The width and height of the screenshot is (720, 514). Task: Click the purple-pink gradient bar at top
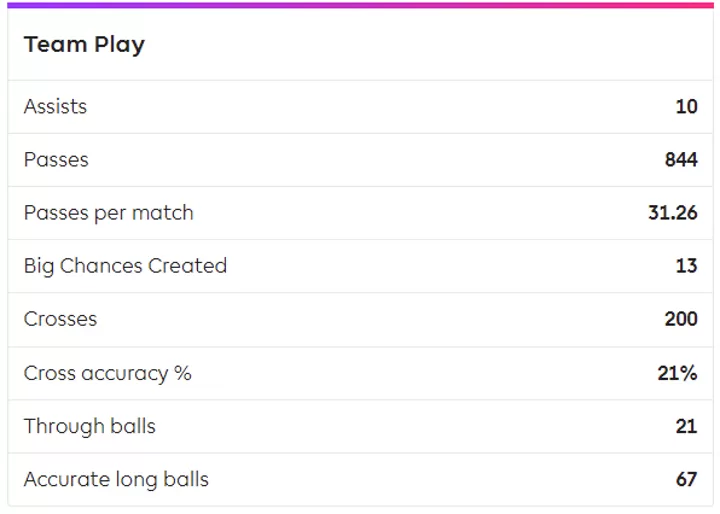click(360, 5)
